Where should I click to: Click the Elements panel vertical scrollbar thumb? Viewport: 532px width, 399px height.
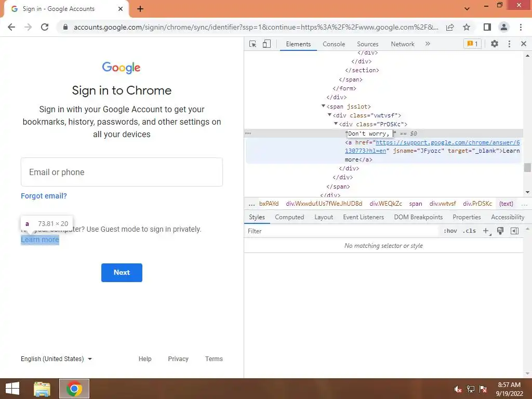[x=527, y=167]
